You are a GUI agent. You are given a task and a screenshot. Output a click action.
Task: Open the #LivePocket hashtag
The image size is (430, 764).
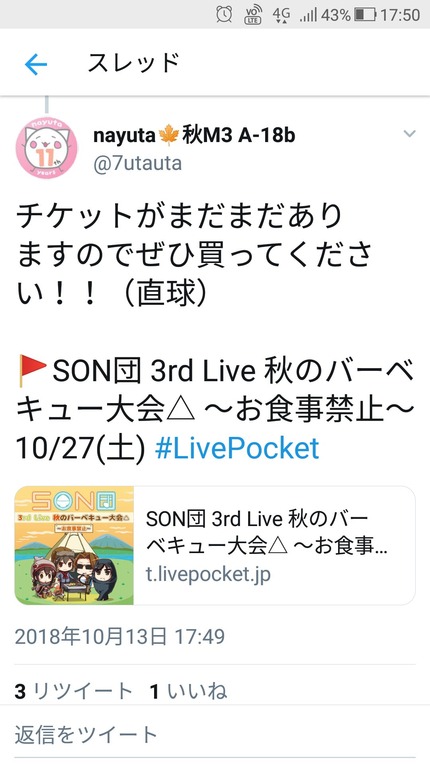point(237,448)
